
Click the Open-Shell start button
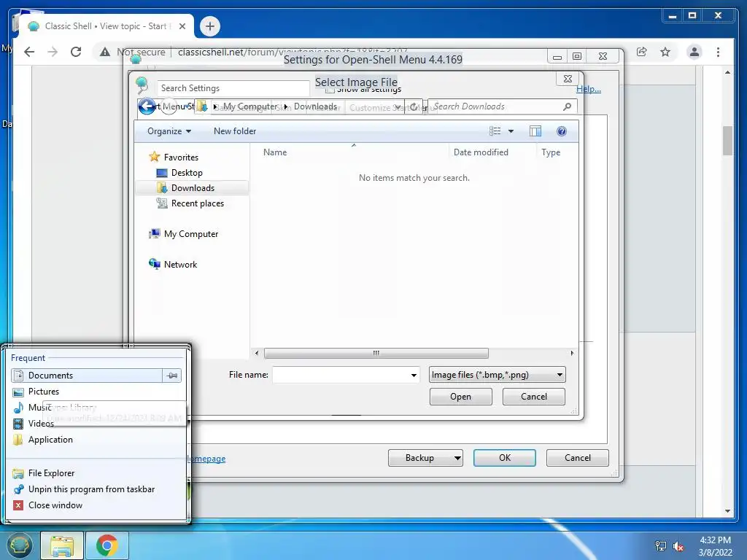point(19,545)
